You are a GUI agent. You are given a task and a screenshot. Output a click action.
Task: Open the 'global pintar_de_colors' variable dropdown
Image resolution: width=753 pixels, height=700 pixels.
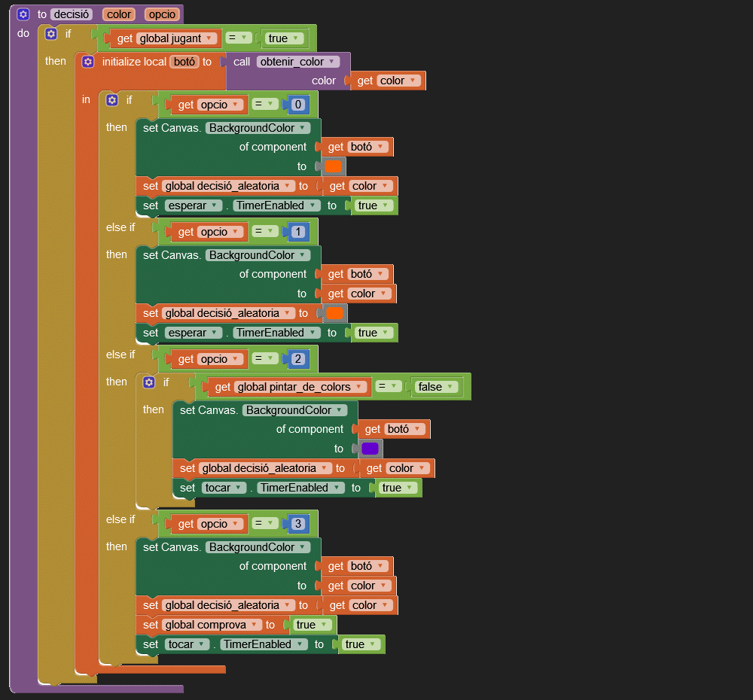click(361, 387)
